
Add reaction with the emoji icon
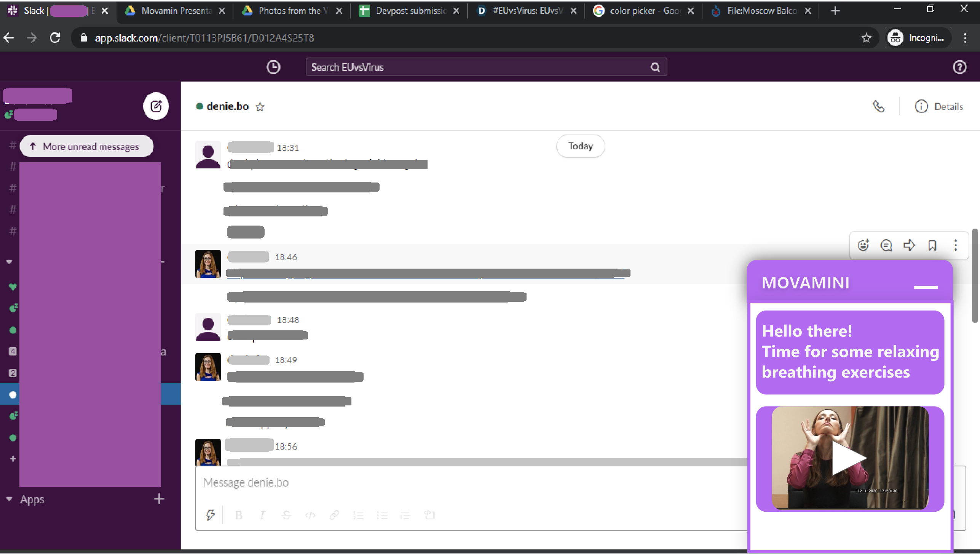pyautogui.click(x=863, y=245)
